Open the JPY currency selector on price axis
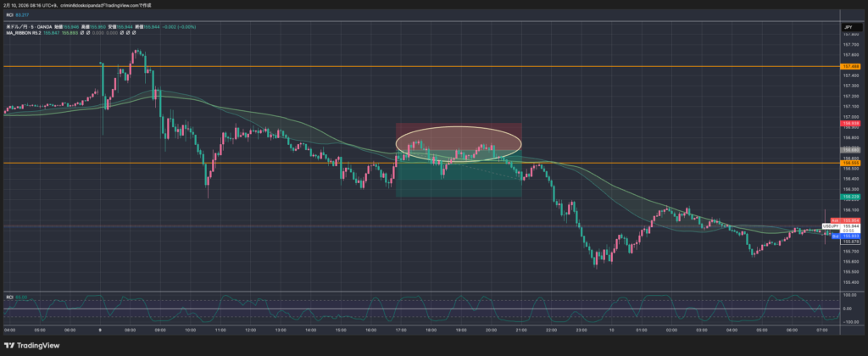This screenshot has height=356, width=868. pos(847,28)
